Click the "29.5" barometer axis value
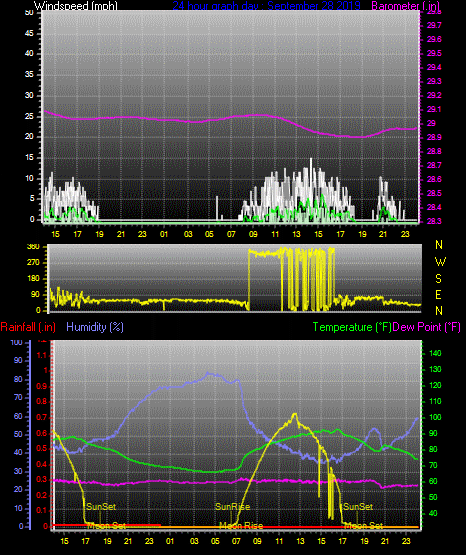The height and width of the screenshot is (555, 466). (x=434, y=53)
